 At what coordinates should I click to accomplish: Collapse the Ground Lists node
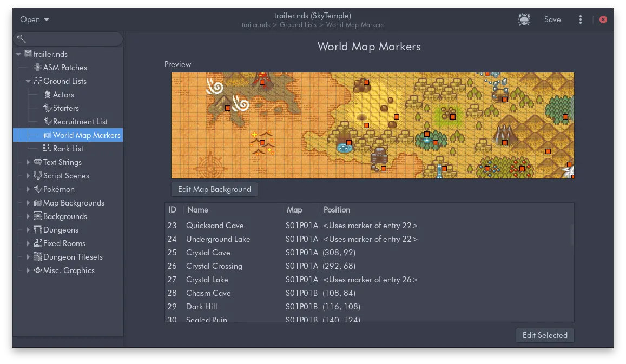(x=28, y=81)
